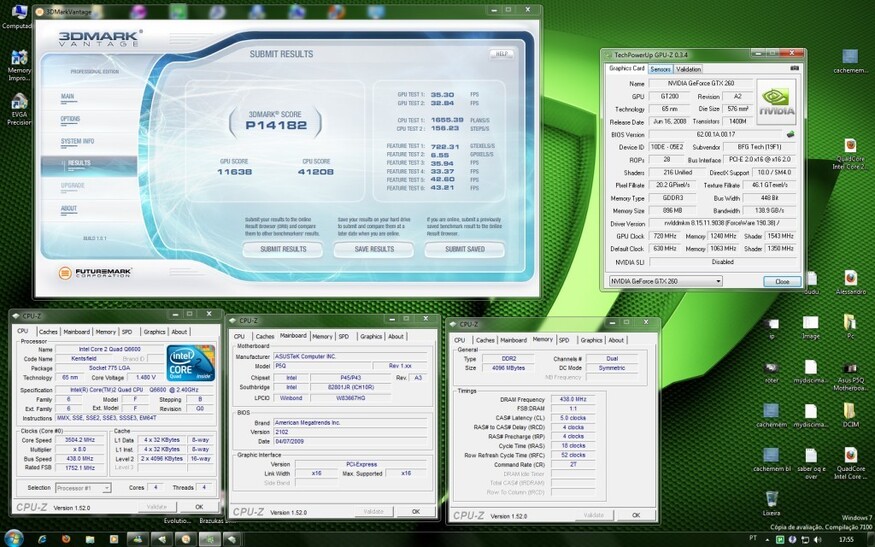Viewport: 875px width, 547px height.
Task: Open the GPU selection dropdown in GPU-Z
Action: [666, 281]
